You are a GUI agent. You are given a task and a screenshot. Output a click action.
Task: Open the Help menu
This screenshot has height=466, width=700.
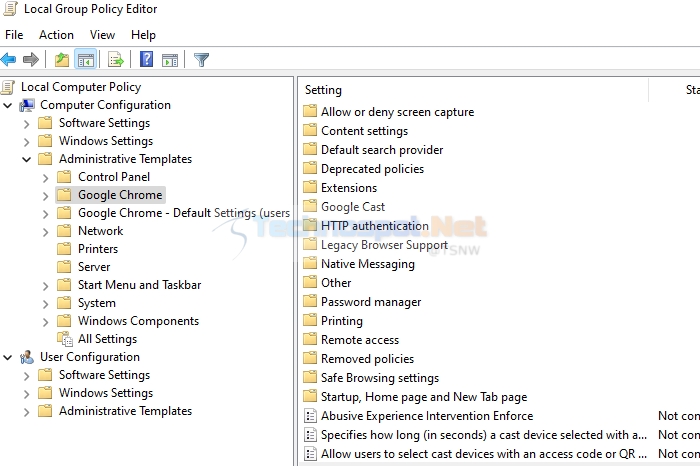(143, 35)
